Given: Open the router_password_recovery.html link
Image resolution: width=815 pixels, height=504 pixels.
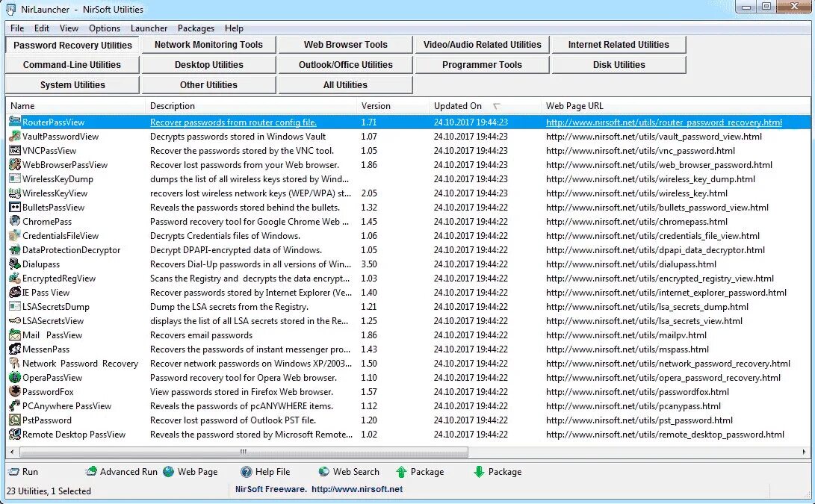Looking at the screenshot, I should point(664,122).
